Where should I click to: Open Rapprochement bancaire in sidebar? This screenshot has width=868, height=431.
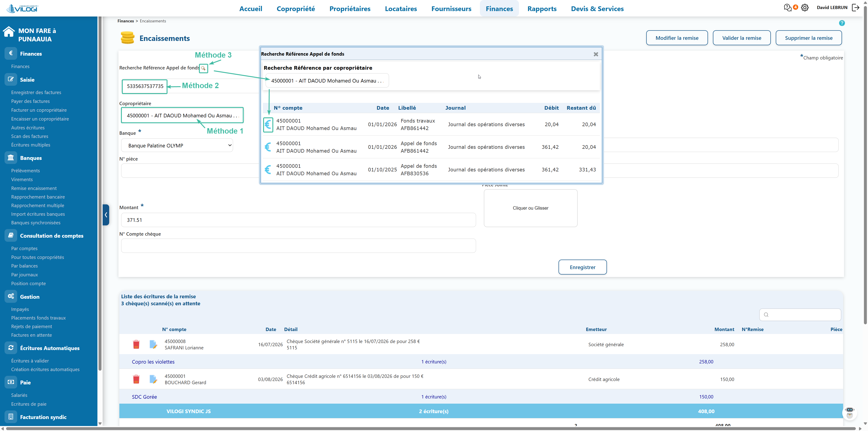[x=38, y=197]
